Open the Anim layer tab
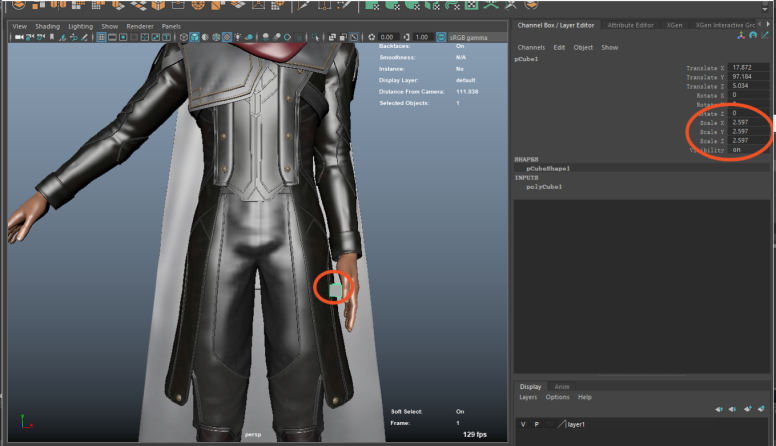Viewport: 776px width, 446px height. coord(562,386)
